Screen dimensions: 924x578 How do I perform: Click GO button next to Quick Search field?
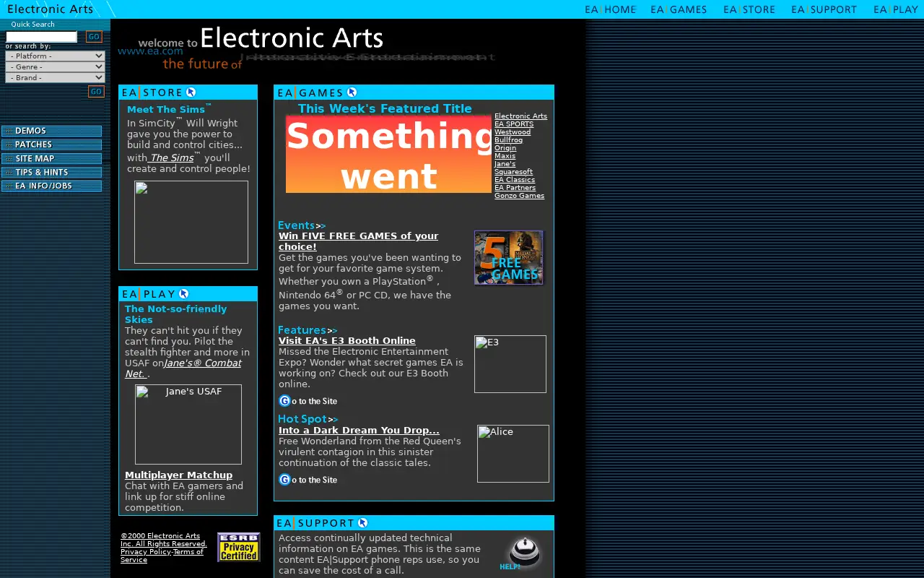[94, 37]
